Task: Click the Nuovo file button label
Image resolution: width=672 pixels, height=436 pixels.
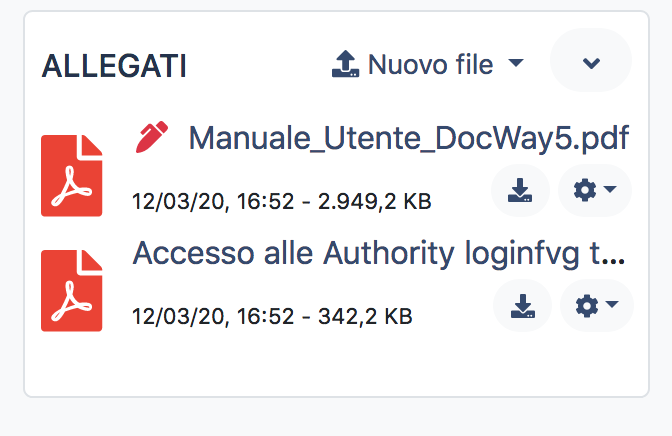Action: [x=430, y=65]
